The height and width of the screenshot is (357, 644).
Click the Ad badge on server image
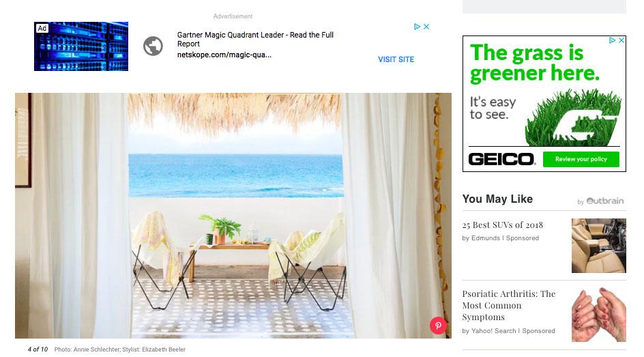pos(42,29)
